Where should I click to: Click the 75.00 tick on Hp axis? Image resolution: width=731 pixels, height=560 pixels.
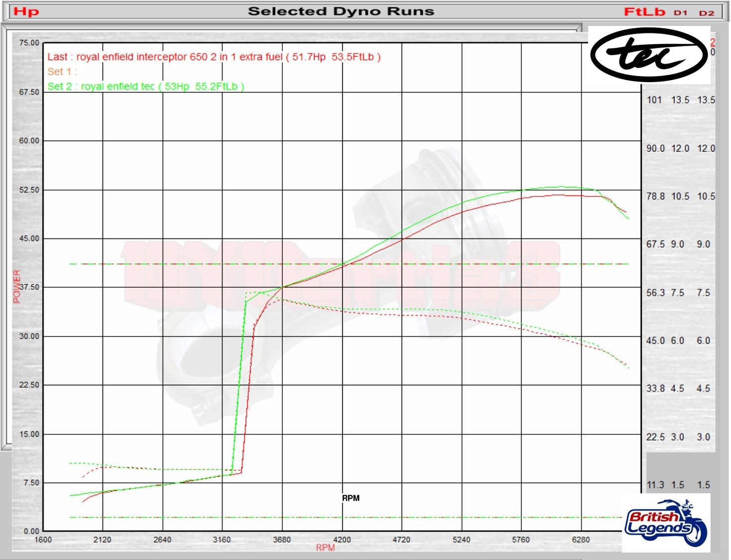(29, 43)
